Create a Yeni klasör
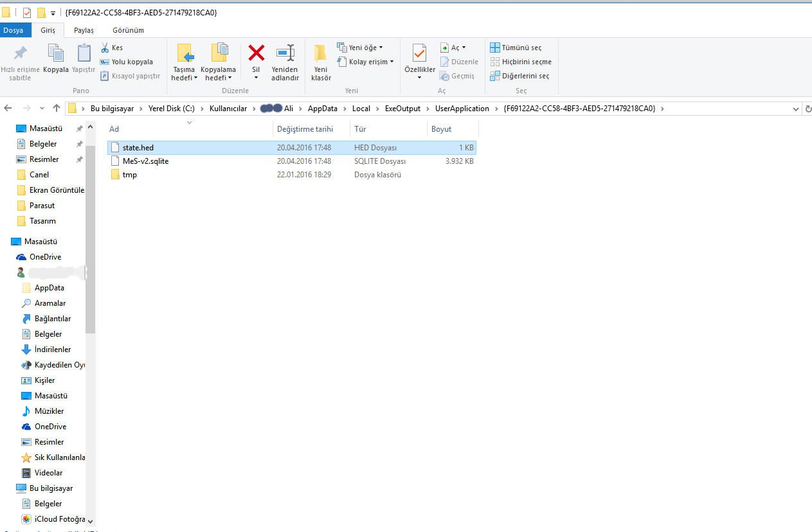 (x=321, y=62)
